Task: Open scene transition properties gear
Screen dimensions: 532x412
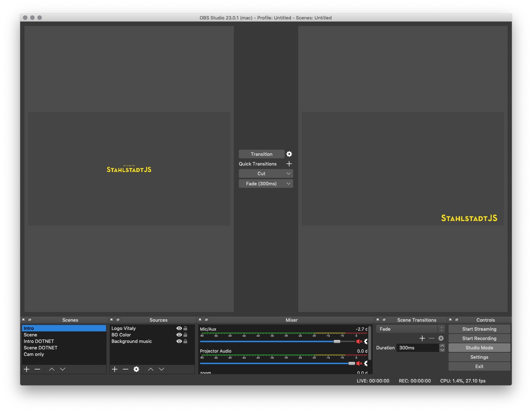Action: click(x=441, y=338)
